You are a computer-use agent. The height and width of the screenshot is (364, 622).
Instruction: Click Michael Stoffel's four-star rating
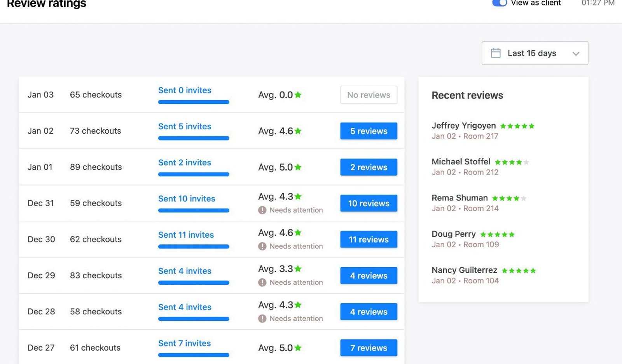pos(512,162)
